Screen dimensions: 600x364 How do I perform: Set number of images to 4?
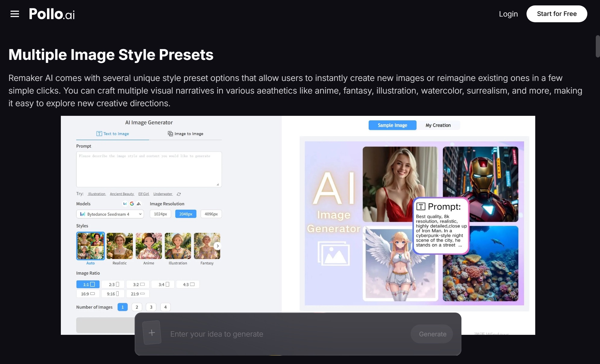click(165, 307)
